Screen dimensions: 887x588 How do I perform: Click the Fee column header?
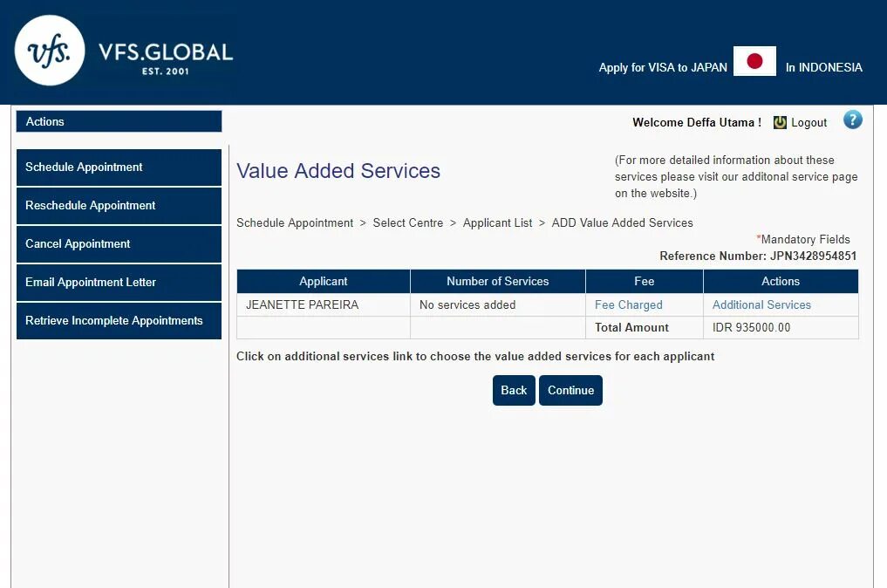click(x=645, y=281)
